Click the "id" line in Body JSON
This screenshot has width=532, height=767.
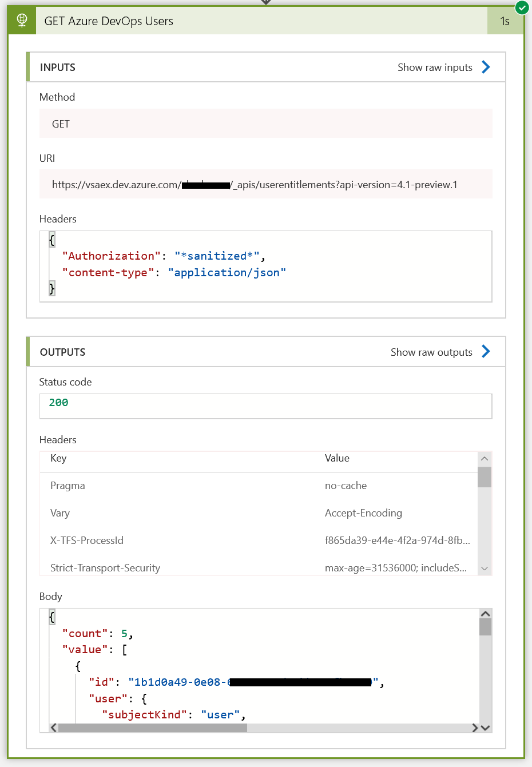(x=236, y=682)
